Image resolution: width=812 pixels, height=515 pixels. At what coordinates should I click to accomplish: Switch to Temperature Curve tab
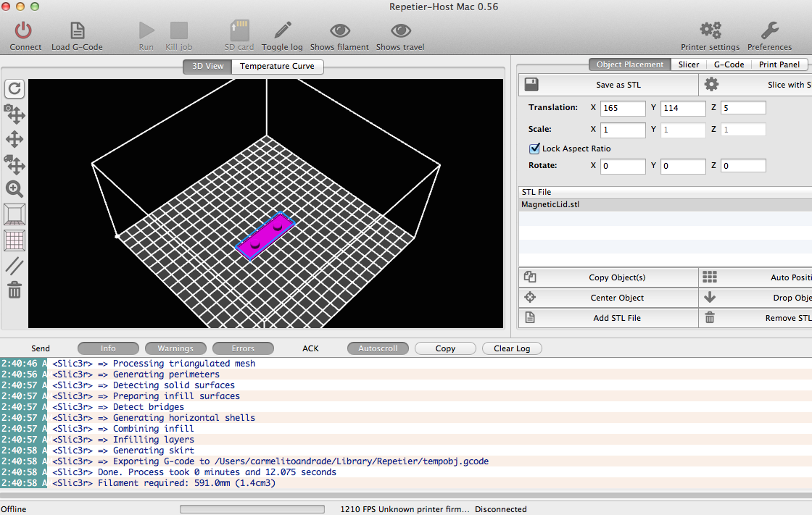tap(277, 66)
